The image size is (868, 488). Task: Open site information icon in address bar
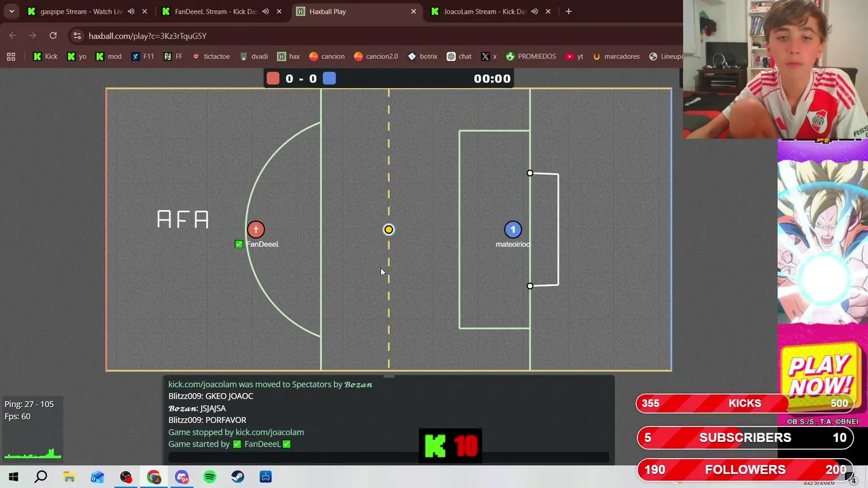pyautogui.click(x=77, y=35)
